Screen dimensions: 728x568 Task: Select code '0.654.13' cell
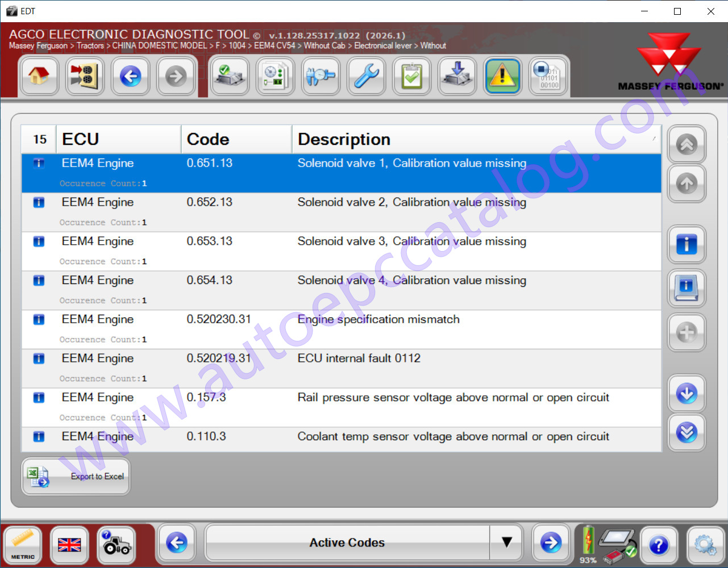210,281
